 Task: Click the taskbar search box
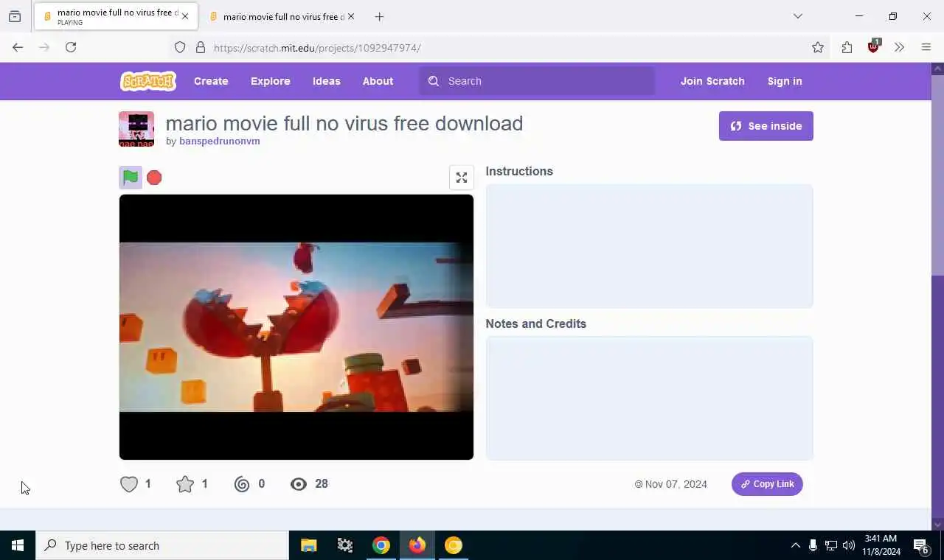pyautogui.click(x=162, y=545)
